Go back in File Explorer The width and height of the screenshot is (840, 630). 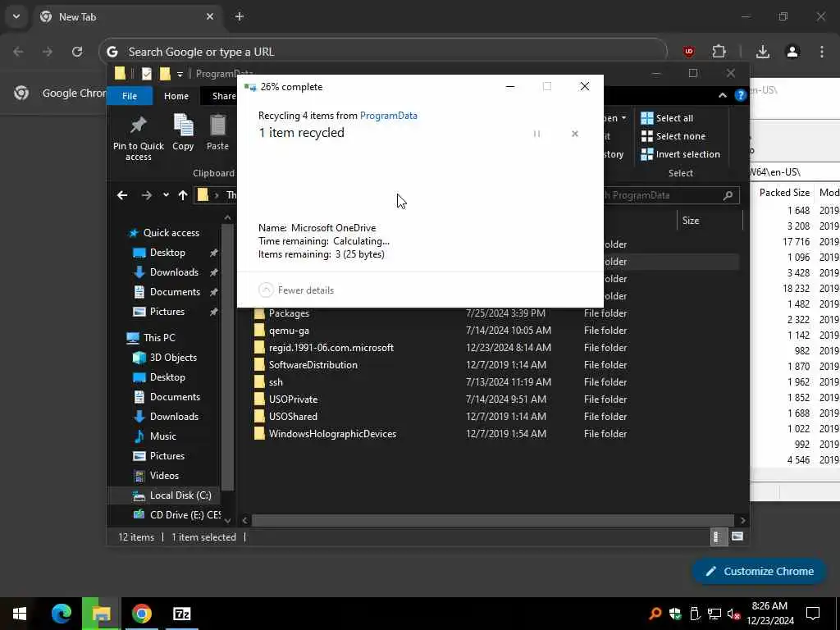point(122,195)
